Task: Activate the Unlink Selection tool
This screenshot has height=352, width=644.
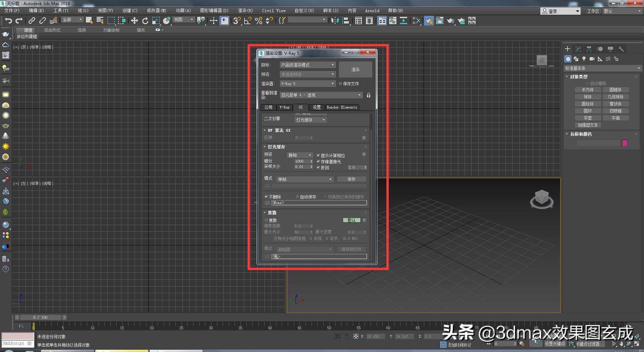Action: 43,21
